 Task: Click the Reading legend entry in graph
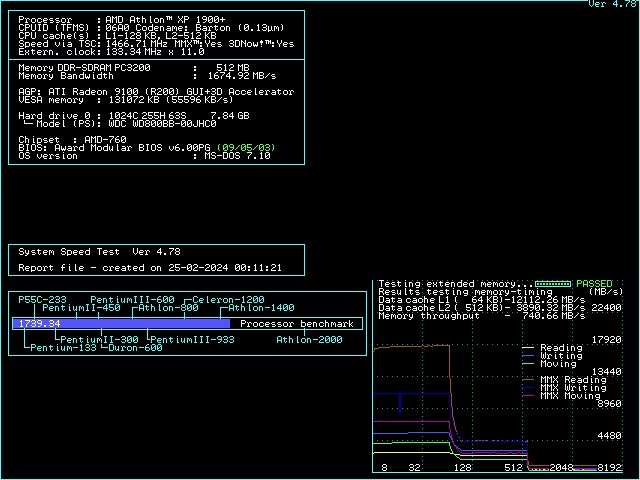pos(560,348)
